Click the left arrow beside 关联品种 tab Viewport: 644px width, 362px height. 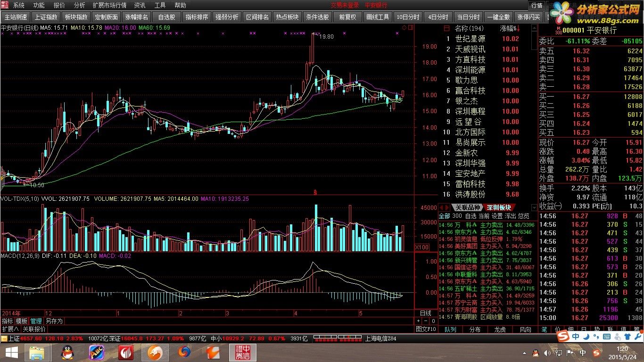pyautogui.click(x=441, y=207)
